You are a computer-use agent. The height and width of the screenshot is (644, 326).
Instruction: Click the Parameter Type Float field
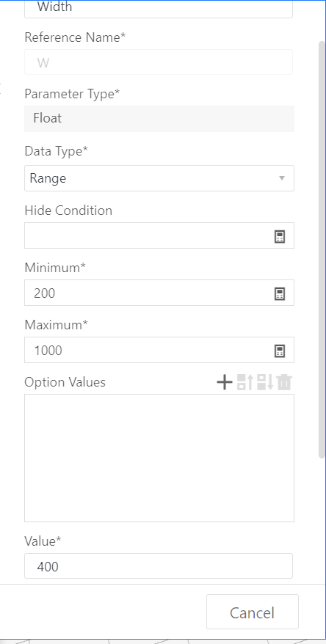click(x=159, y=119)
